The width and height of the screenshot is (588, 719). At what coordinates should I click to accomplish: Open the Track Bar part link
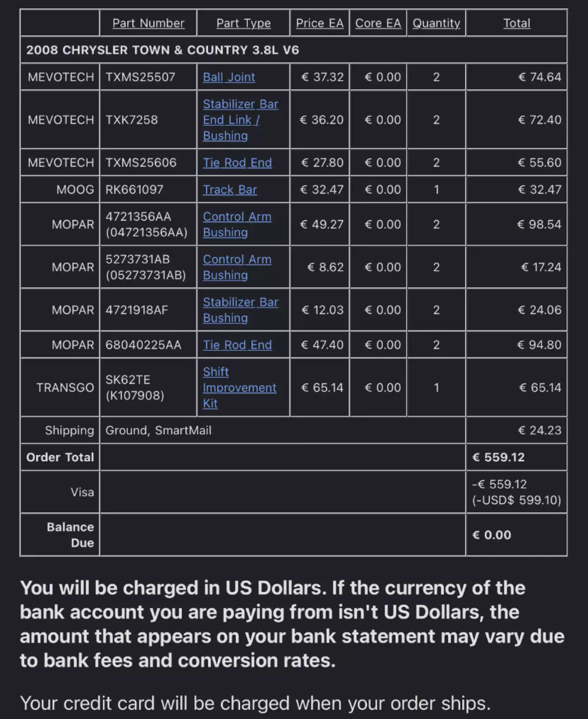pyautogui.click(x=230, y=190)
